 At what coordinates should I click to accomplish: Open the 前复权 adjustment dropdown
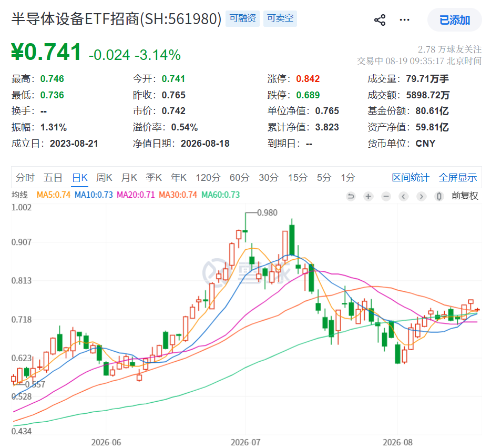[x=465, y=196]
